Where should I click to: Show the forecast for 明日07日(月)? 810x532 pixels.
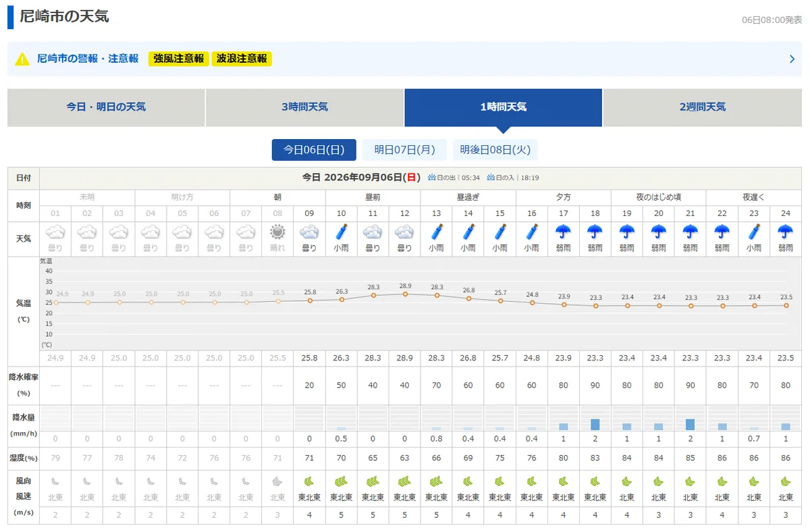click(x=405, y=150)
